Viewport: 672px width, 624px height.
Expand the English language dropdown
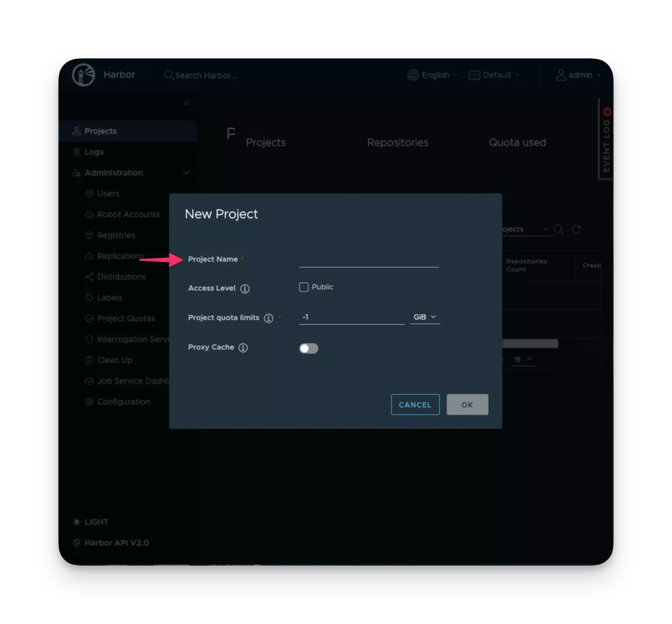tap(432, 75)
